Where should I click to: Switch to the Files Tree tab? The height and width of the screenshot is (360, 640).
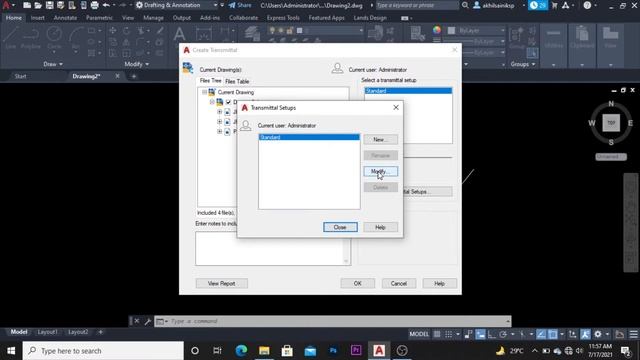tap(210, 81)
